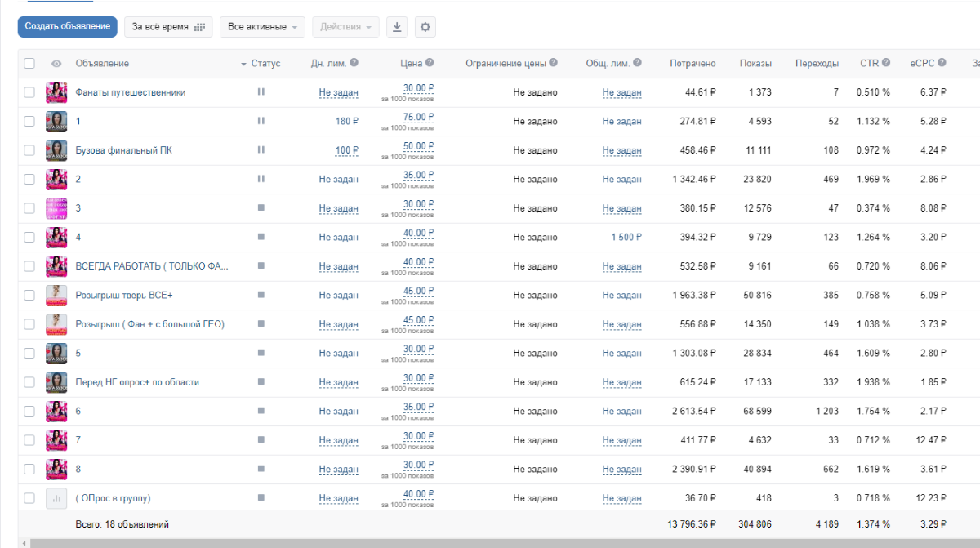
Task: Check the box for Бузова финальный ПК
Action: [29, 150]
